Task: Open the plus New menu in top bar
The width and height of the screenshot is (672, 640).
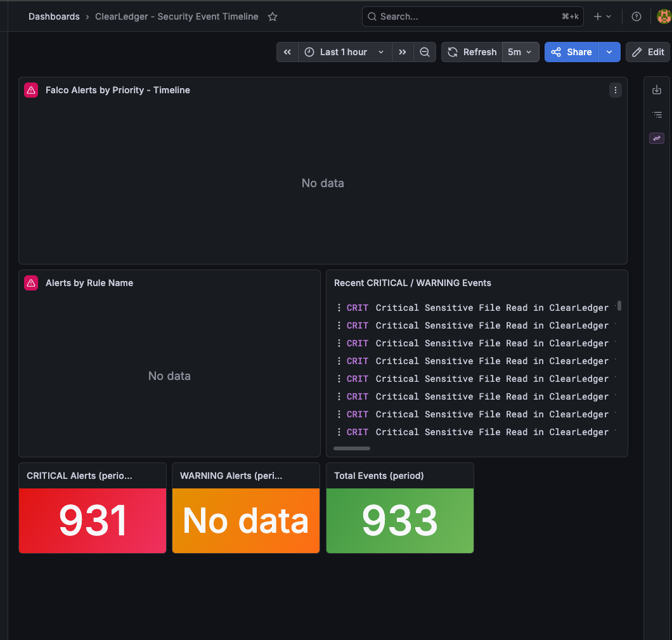Action: pyautogui.click(x=602, y=16)
